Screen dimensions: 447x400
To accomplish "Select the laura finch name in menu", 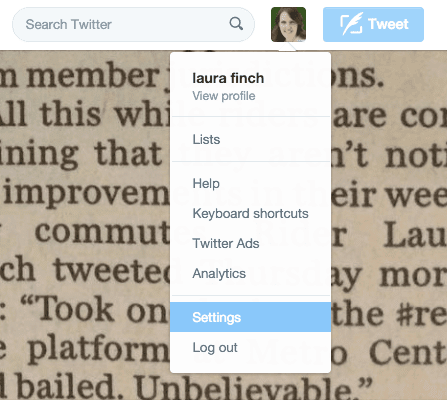I will [x=228, y=78].
